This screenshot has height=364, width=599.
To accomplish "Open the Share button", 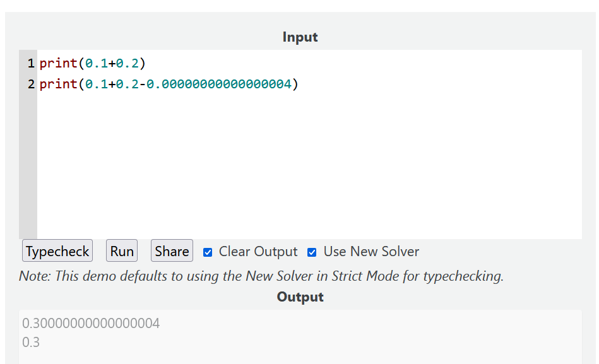I will [172, 251].
